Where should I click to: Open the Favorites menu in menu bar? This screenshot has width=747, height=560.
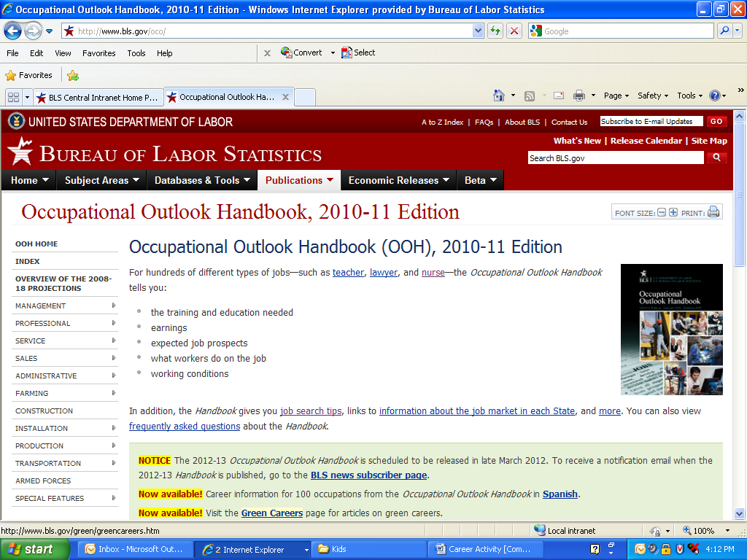pos(98,53)
